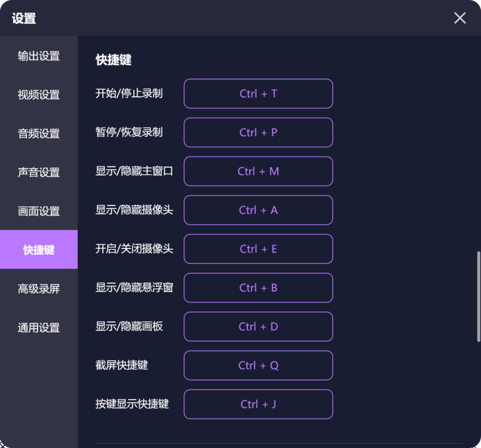Click the start/stop recording hotkey Ctrl + T

(258, 94)
